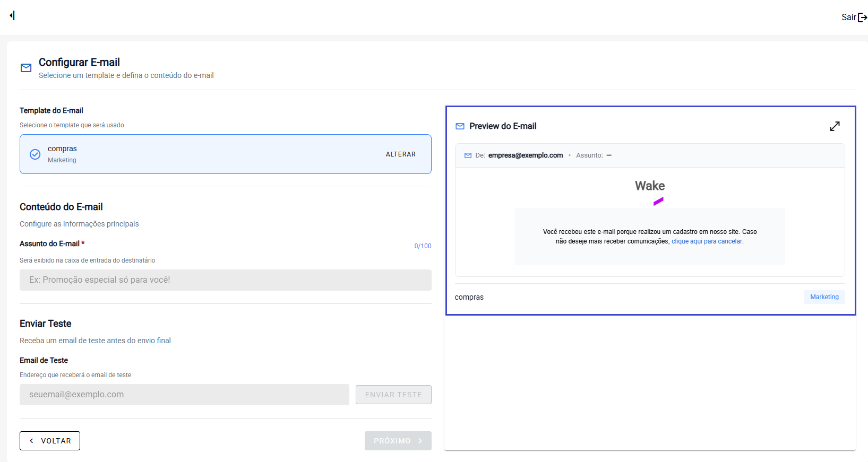Screen dimensions: 868x462
Task: Click the Sair logout icon
Action: 862,18
